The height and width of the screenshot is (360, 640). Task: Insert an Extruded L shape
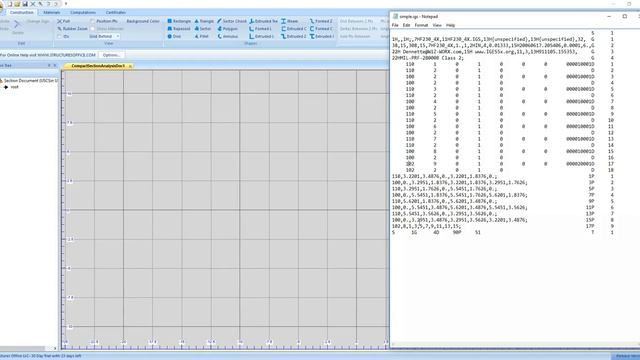coord(262,37)
